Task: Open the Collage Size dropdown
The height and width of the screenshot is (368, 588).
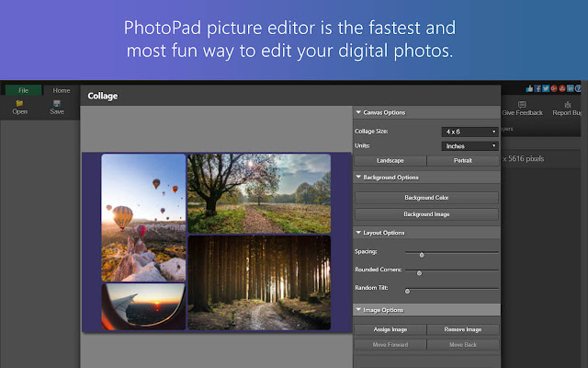Action: [469, 132]
